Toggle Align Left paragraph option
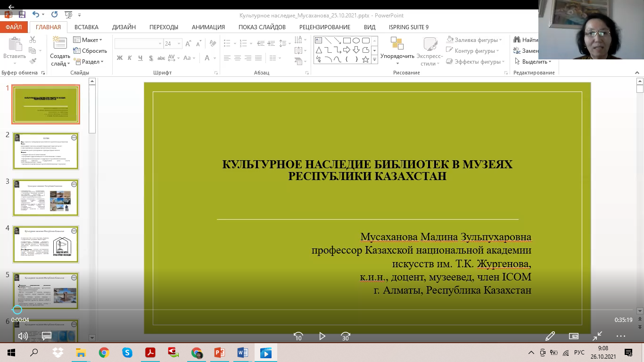This screenshot has width=644, height=362. (227, 58)
